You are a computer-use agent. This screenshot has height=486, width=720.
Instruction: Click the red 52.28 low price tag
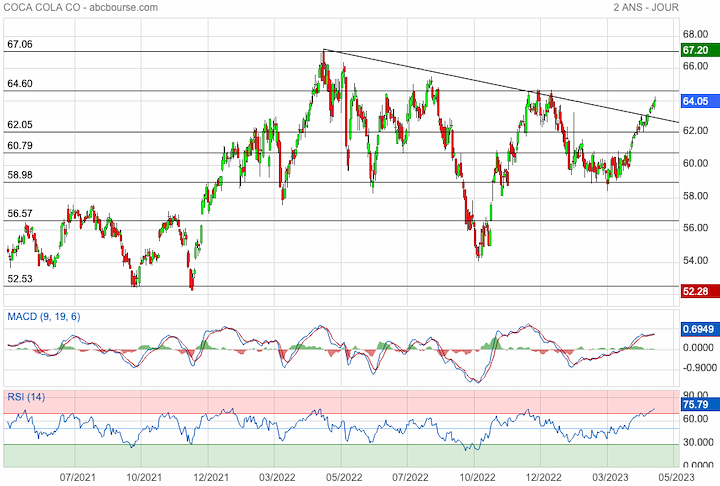pyautogui.click(x=700, y=291)
